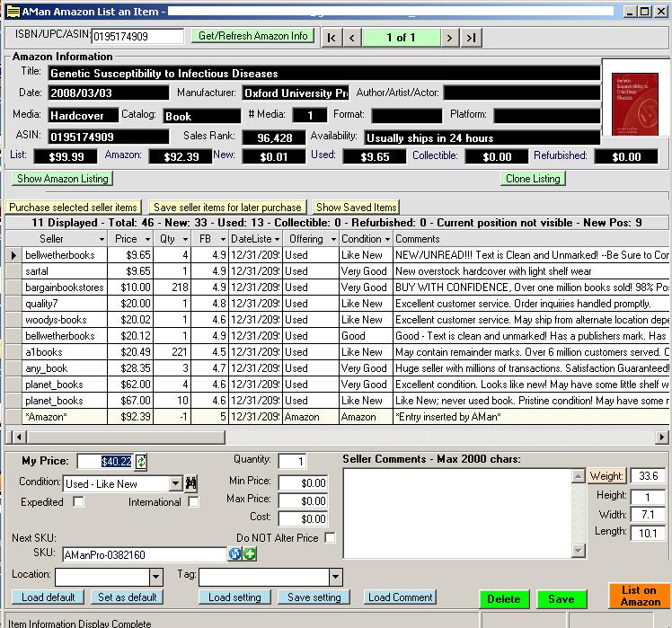Enable Do NOT Alter Price checkbox
The width and height of the screenshot is (672, 628).
coord(330,537)
